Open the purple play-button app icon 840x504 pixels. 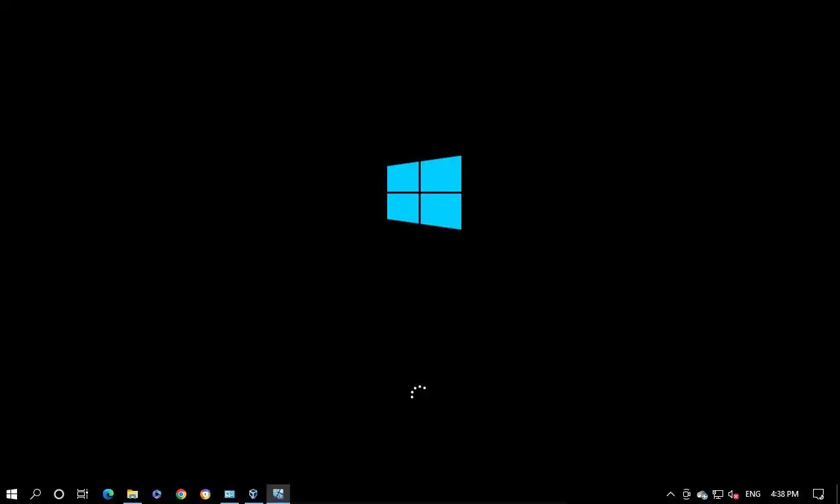(157, 494)
